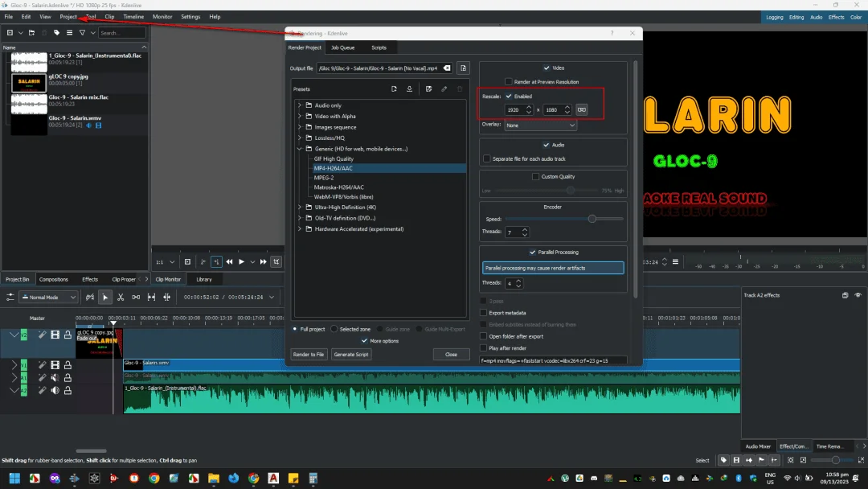Collapse the Generic presets folder

coord(300,149)
